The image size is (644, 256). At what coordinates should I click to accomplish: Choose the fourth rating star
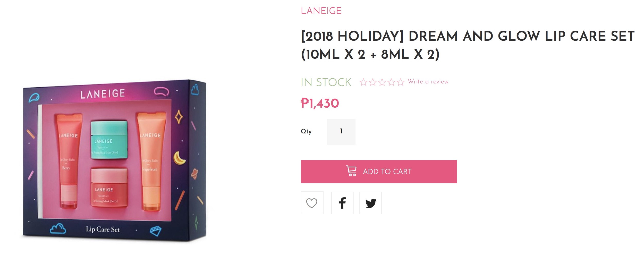click(391, 82)
